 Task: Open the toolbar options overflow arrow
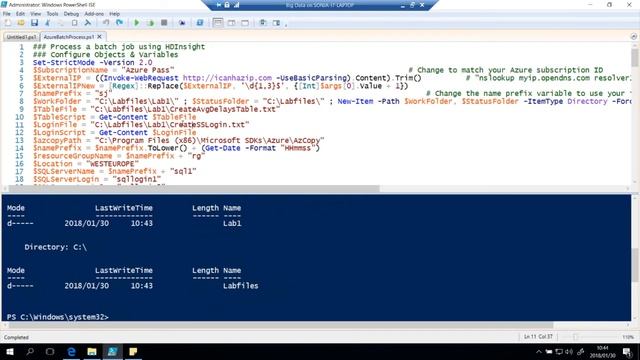(x=286, y=24)
